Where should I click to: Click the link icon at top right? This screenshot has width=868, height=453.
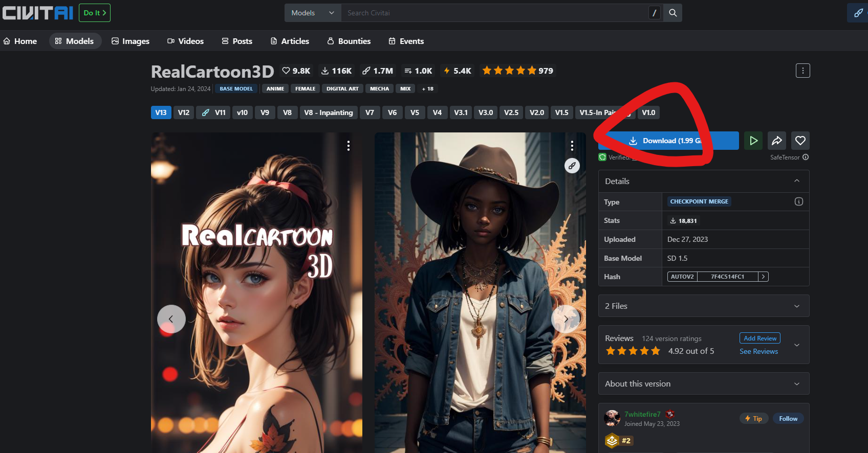tap(858, 13)
